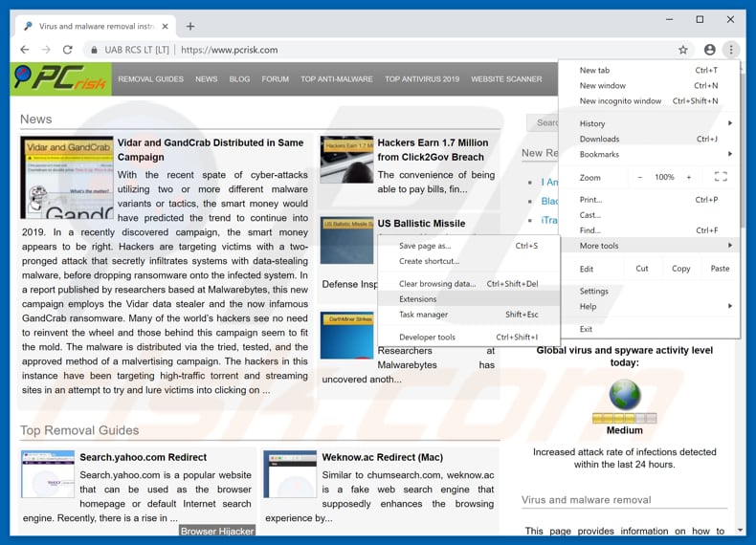The height and width of the screenshot is (545, 756).
Task: Close the Virus and malware removal tab
Action: [165, 26]
